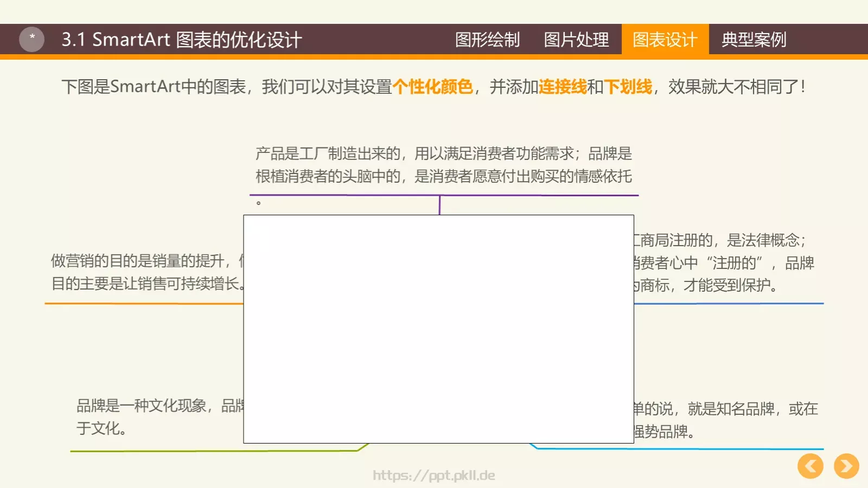868x488 pixels.
Task: Click the text line starting 做营销的目的是销量的提升
Action: [147, 261]
